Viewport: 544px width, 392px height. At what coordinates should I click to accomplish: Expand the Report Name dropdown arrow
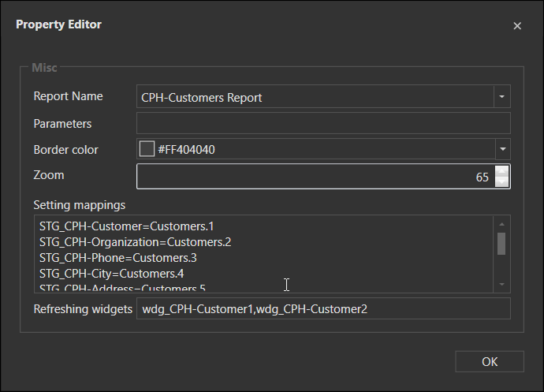pos(502,97)
